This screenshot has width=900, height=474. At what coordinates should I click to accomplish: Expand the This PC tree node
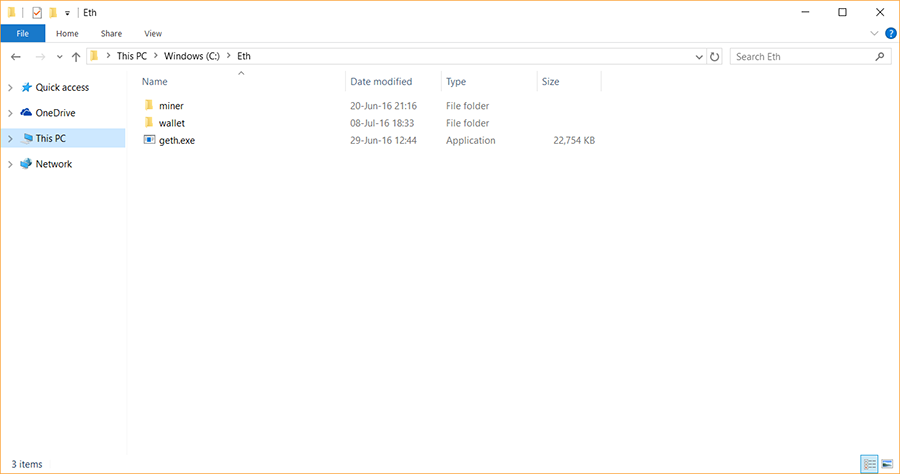pyautogui.click(x=10, y=138)
